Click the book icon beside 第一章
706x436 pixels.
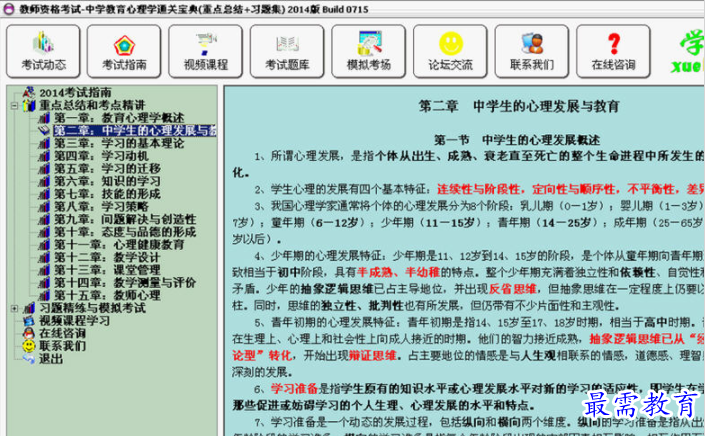(44, 118)
